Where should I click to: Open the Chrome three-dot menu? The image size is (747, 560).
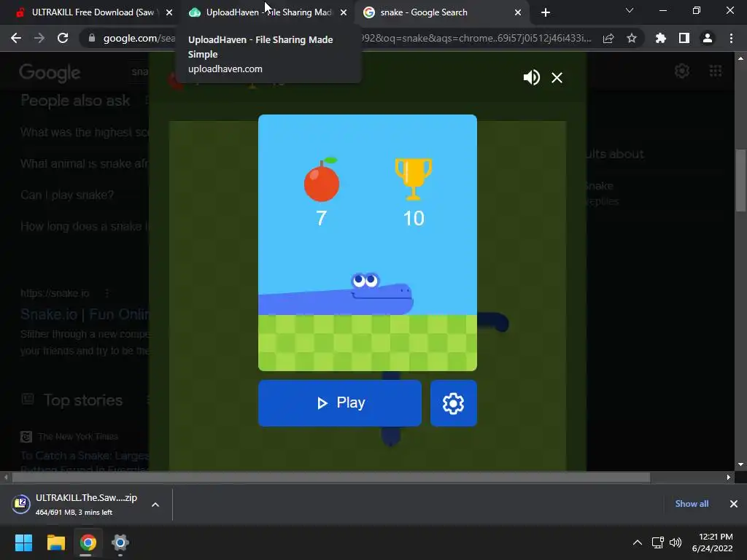coord(731,38)
